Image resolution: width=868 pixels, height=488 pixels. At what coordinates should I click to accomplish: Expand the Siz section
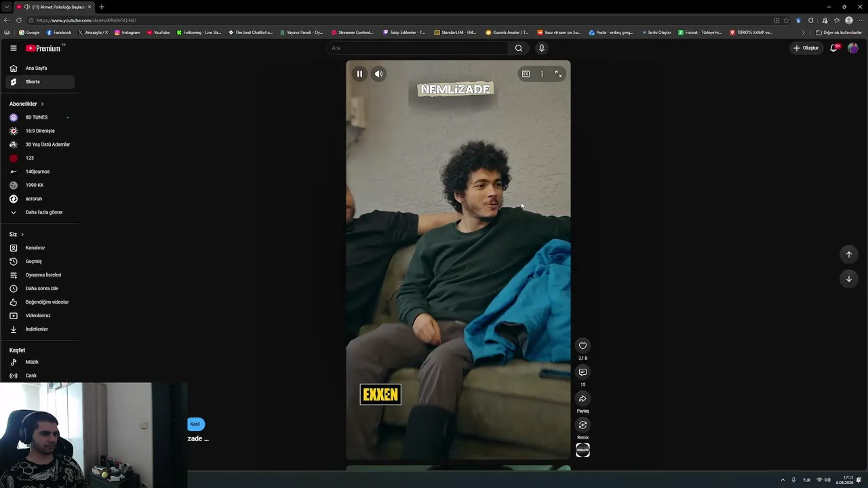click(16, 235)
